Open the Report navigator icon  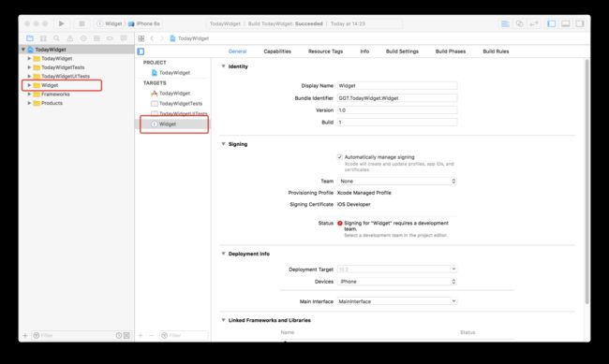(124, 38)
